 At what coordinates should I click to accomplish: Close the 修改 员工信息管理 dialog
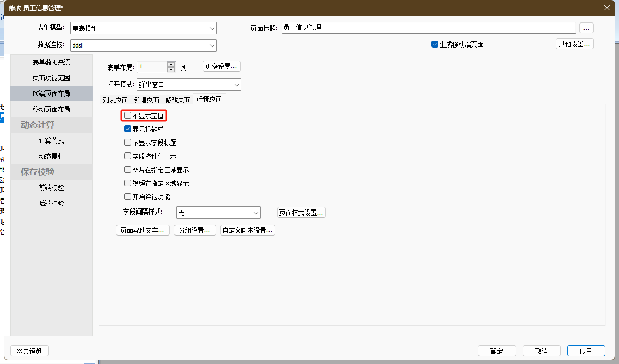tap(606, 8)
